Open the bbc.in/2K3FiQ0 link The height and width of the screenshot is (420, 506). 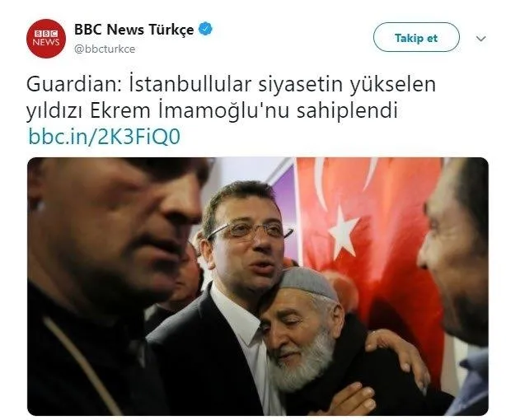tap(104, 136)
